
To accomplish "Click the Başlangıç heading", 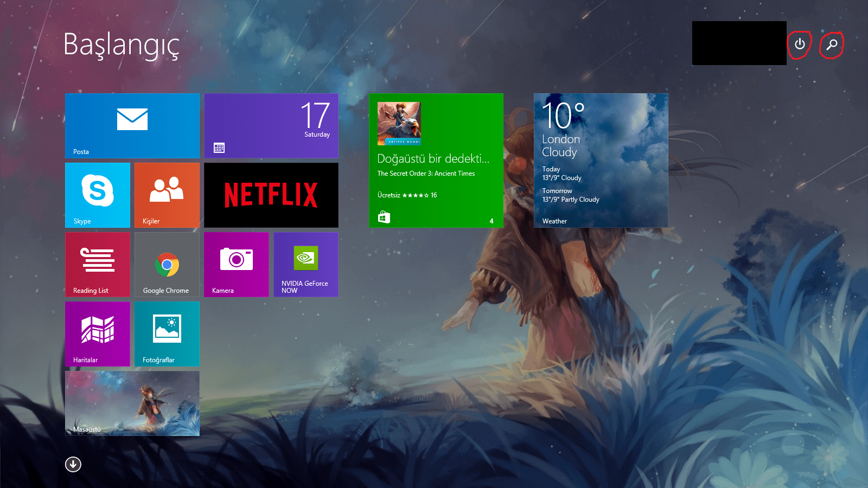I will (x=122, y=44).
